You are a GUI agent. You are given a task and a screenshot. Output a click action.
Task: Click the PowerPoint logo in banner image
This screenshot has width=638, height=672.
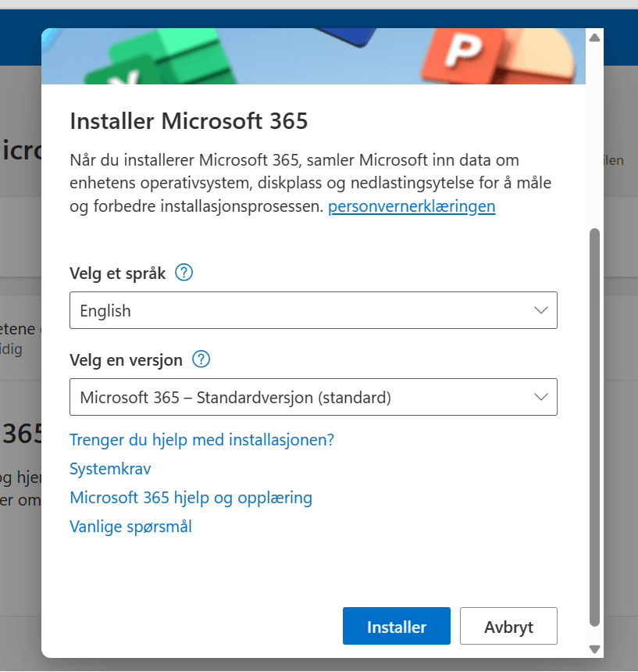click(497, 56)
